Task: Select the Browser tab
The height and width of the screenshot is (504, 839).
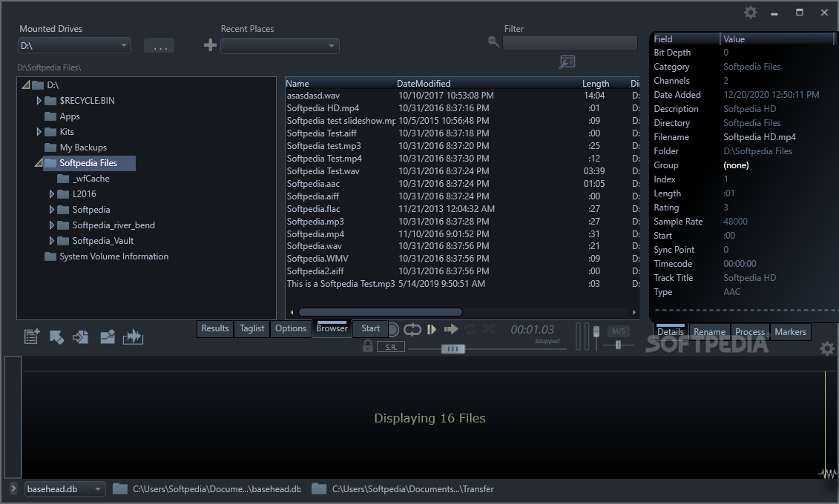Action: (x=332, y=328)
